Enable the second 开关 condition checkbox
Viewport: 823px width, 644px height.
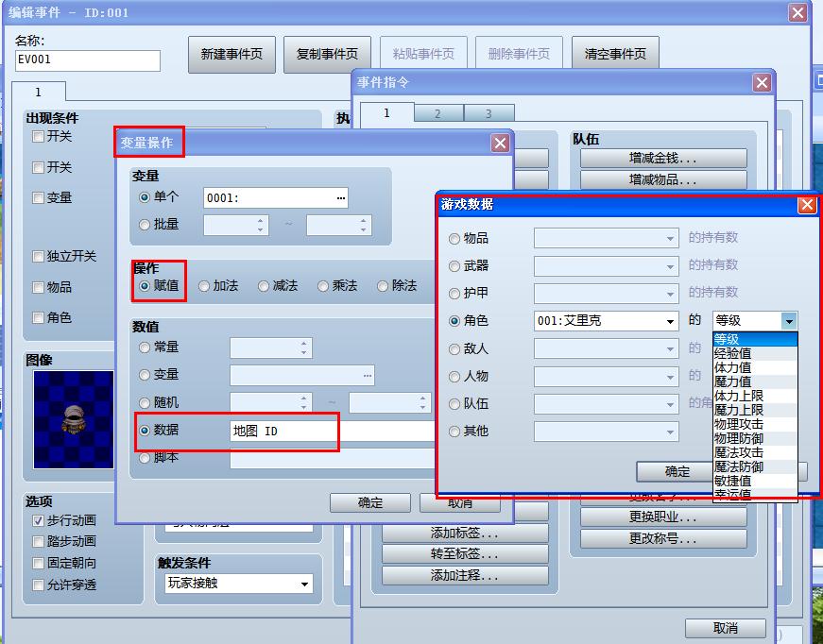38,168
